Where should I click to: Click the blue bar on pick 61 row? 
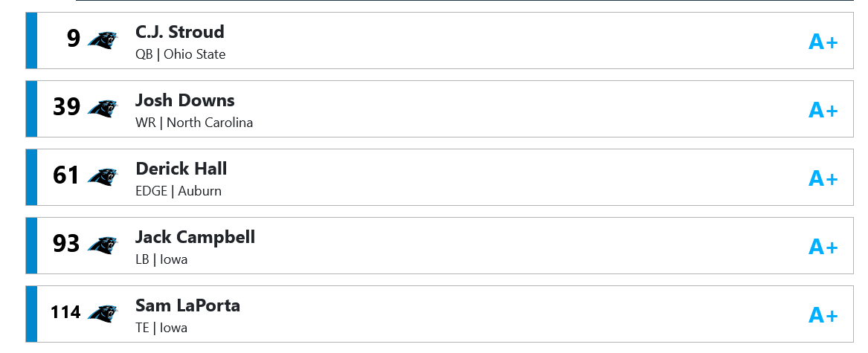(x=31, y=177)
